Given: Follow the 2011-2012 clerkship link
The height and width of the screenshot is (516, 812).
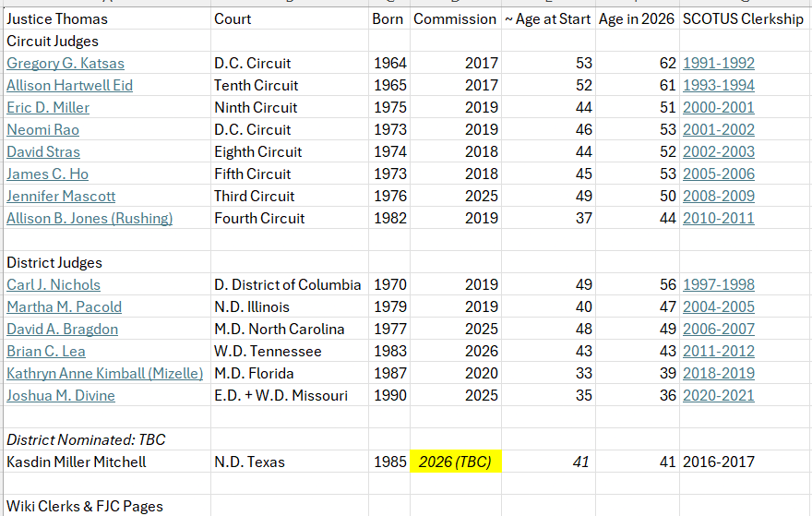Looking at the screenshot, I should (719, 352).
